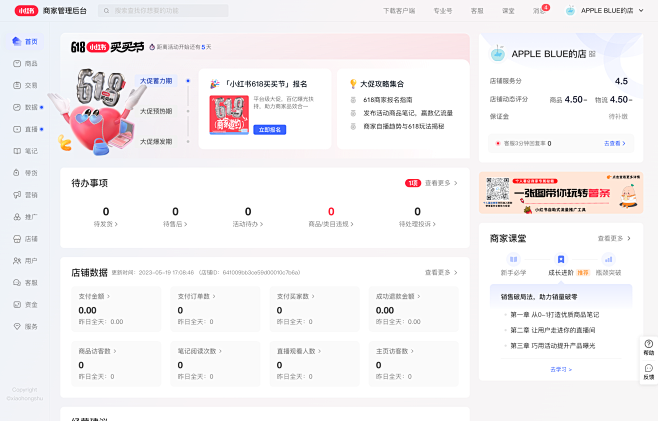Open chapter 第三章 巧用活动提升产品曝光
Image resolution: width=658 pixels, height=421 pixels.
click(x=552, y=346)
